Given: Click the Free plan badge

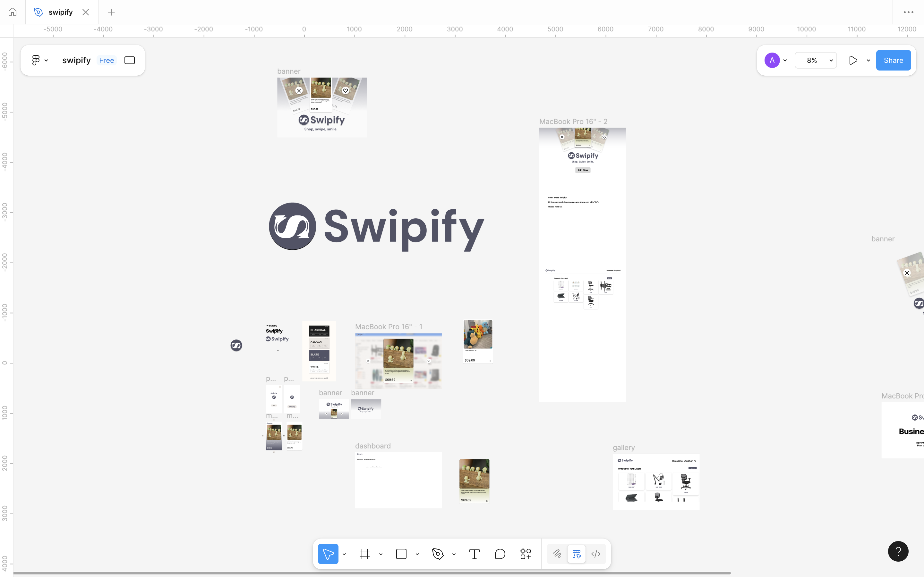Looking at the screenshot, I should coord(107,60).
